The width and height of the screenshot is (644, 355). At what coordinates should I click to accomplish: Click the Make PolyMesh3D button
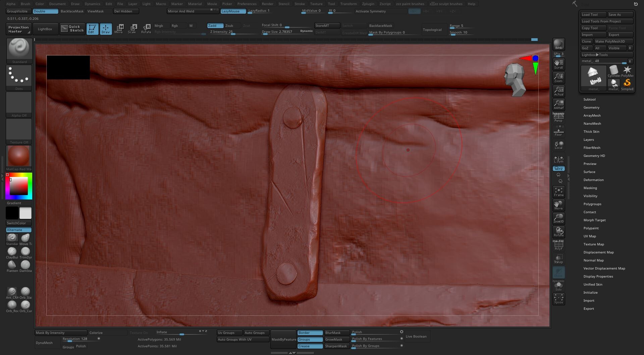(x=613, y=42)
